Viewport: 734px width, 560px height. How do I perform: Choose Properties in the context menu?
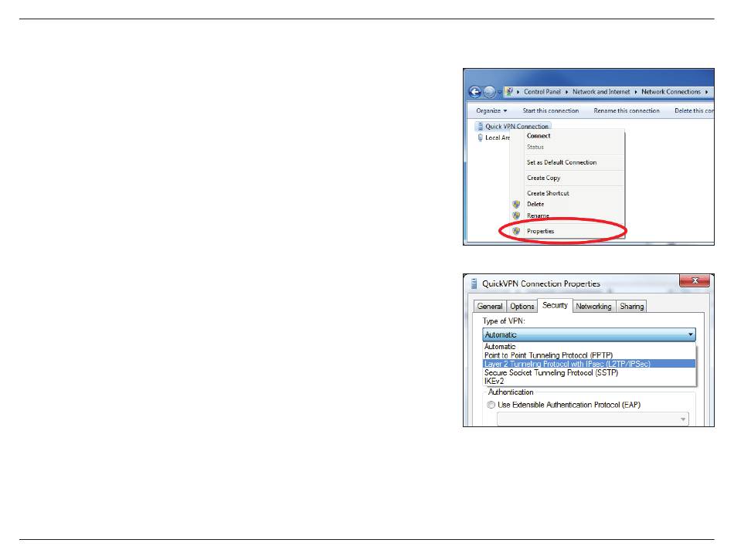click(540, 231)
